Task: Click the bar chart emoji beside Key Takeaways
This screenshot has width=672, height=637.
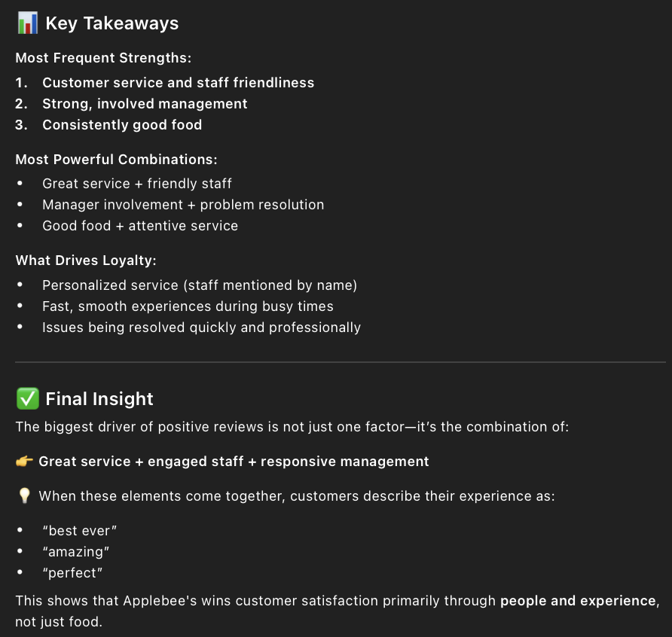Action: coord(27,23)
